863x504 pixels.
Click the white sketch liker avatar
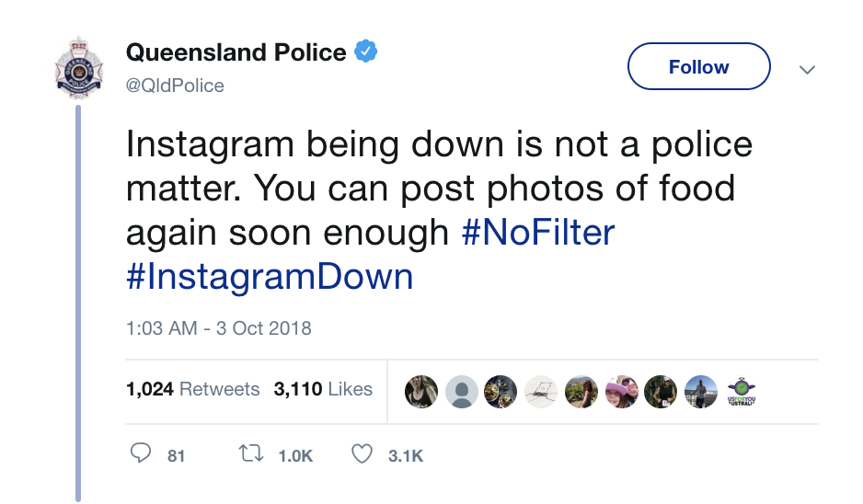point(541,391)
